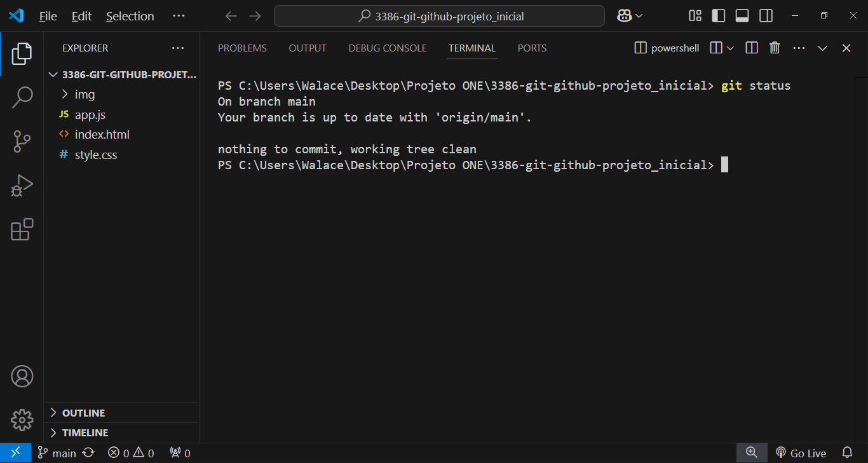Open the Extensions view
Image resolution: width=868 pixels, height=463 pixels.
[22, 230]
